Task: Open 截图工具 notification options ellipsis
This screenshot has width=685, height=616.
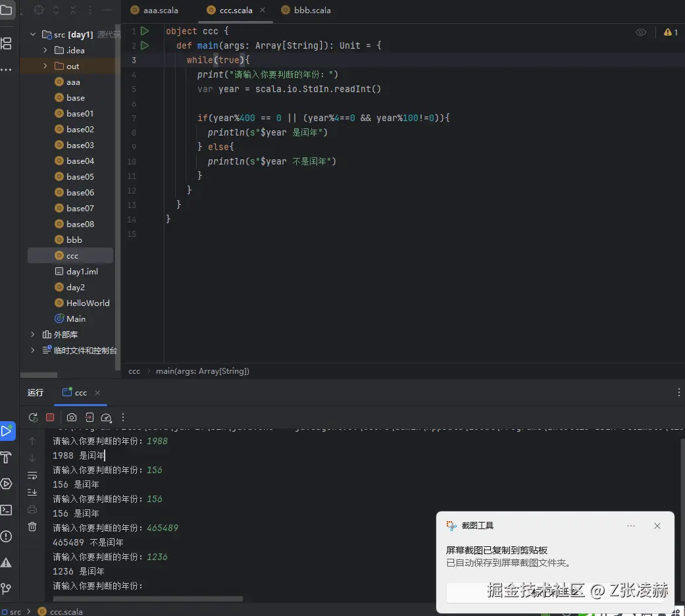Action: click(x=631, y=526)
